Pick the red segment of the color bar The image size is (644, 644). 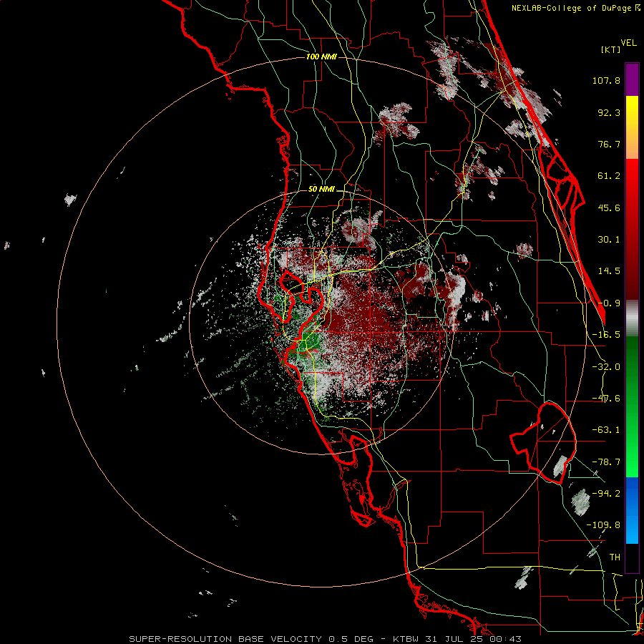click(632, 229)
